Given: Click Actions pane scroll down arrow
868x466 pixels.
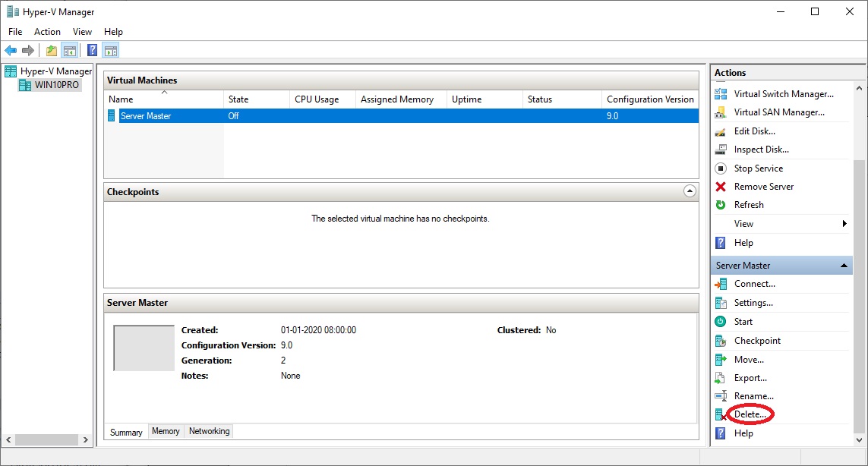Looking at the screenshot, I should [x=859, y=440].
